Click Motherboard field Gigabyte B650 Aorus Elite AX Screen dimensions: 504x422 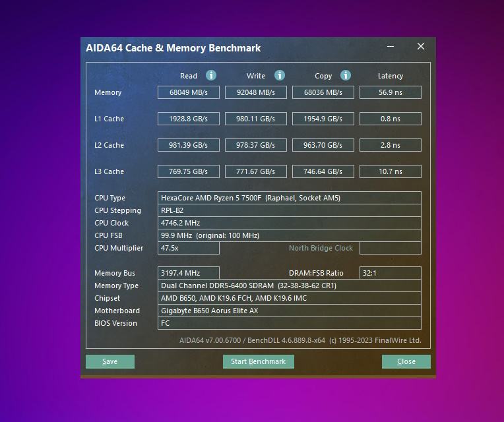(x=290, y=311)
